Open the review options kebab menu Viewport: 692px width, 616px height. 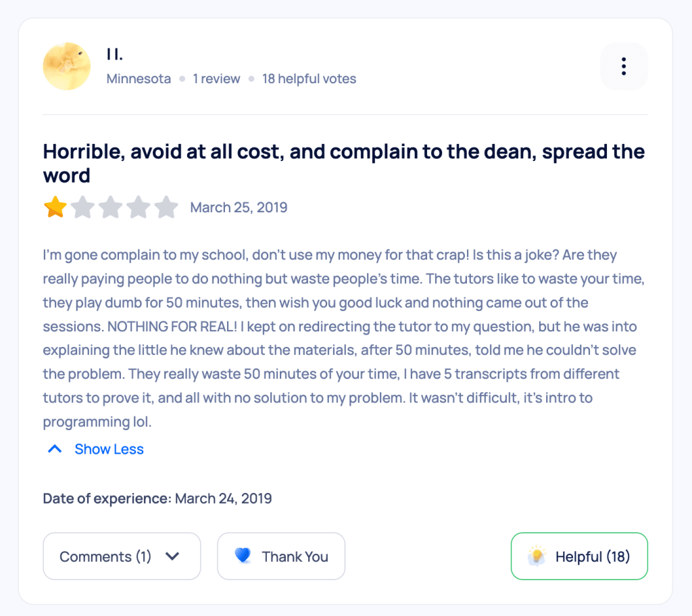tap(623, 66)
